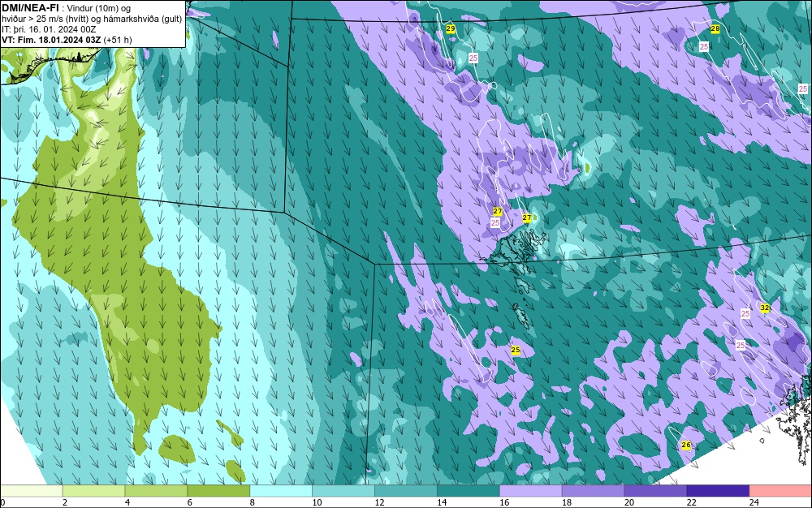Click the white 25 label beside yellow 29
The width and height of the screenshot is (812, 508).
coord(473,58)
